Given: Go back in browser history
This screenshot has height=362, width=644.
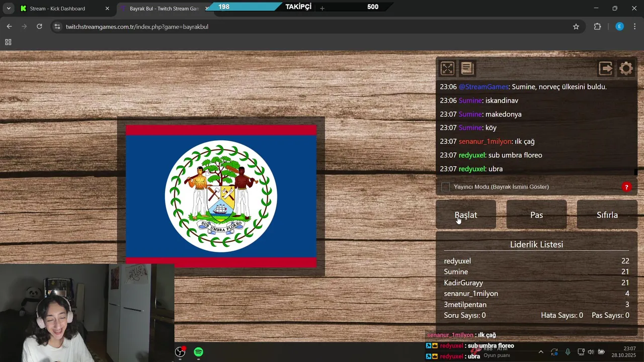Looking at the screenshot, I should (9, 27).
